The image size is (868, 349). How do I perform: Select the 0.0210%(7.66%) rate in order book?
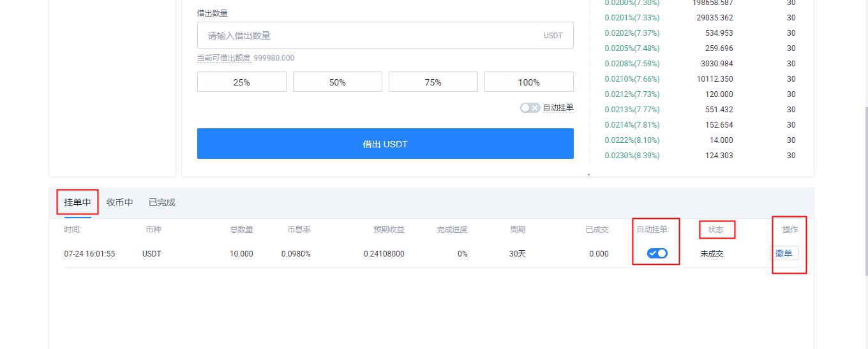[632, 79]
